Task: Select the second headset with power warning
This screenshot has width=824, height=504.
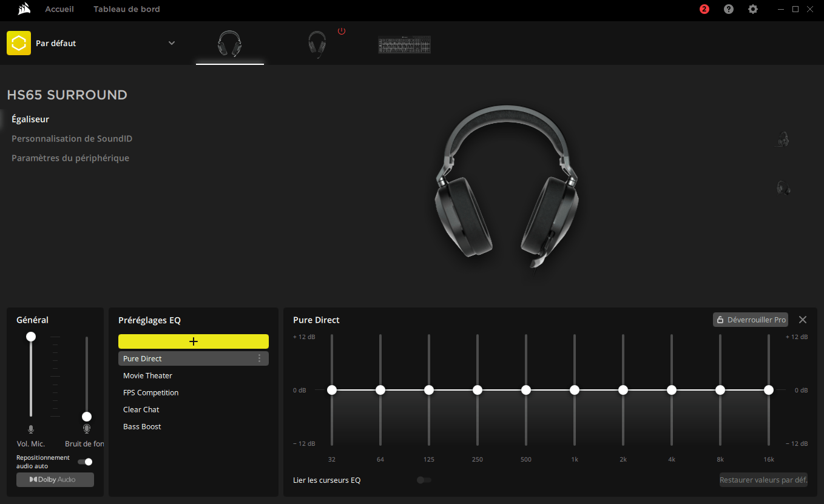Action: [x=317, y=44]
